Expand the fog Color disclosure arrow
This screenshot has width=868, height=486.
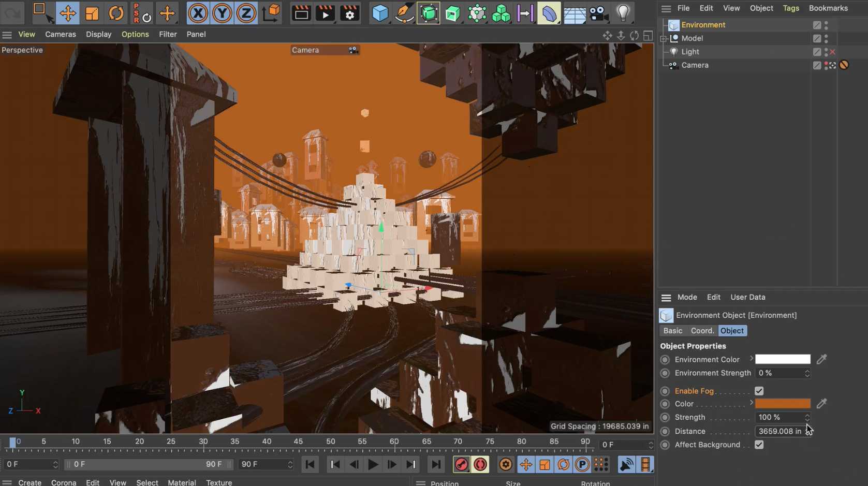(x=751, y=403)
